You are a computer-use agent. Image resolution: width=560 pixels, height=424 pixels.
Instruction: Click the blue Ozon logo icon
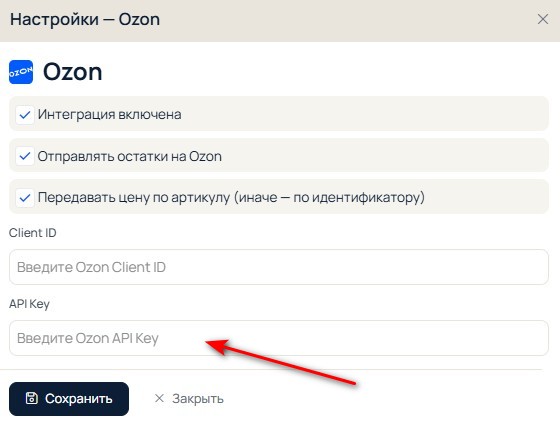click(21, 72)
